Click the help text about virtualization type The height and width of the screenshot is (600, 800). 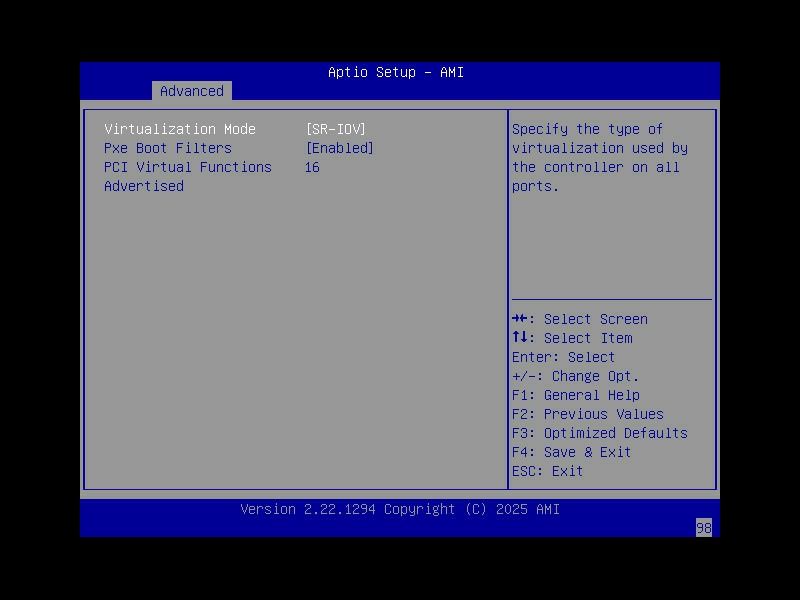[x=600, y=158]
